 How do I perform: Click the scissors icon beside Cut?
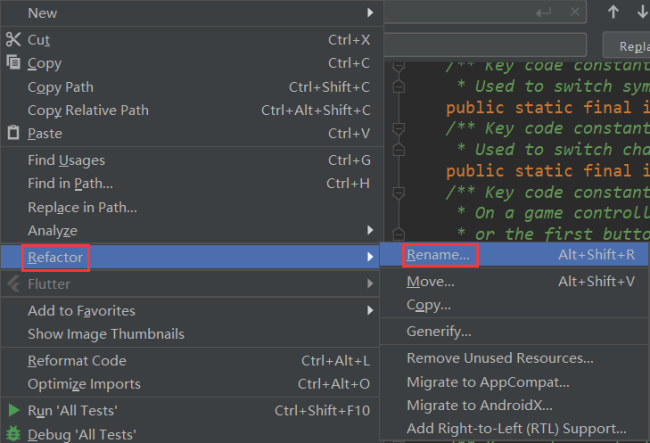pyautogui.click(x=13, y=40)
